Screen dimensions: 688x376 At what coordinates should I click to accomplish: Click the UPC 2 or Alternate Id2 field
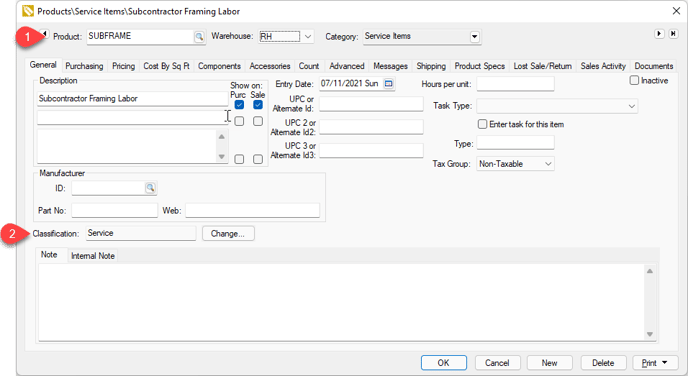coord(371,127)
